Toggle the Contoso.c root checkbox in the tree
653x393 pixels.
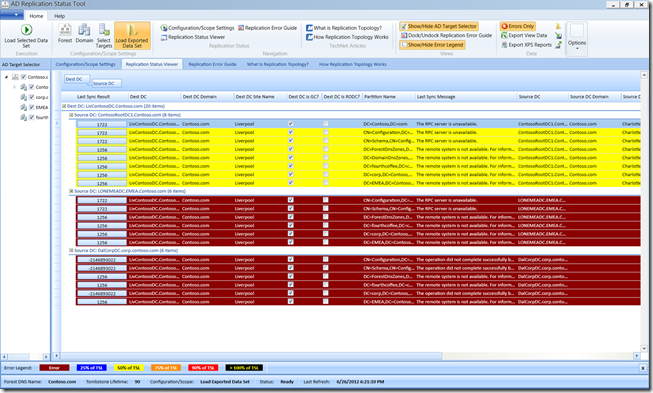point(24,77)
